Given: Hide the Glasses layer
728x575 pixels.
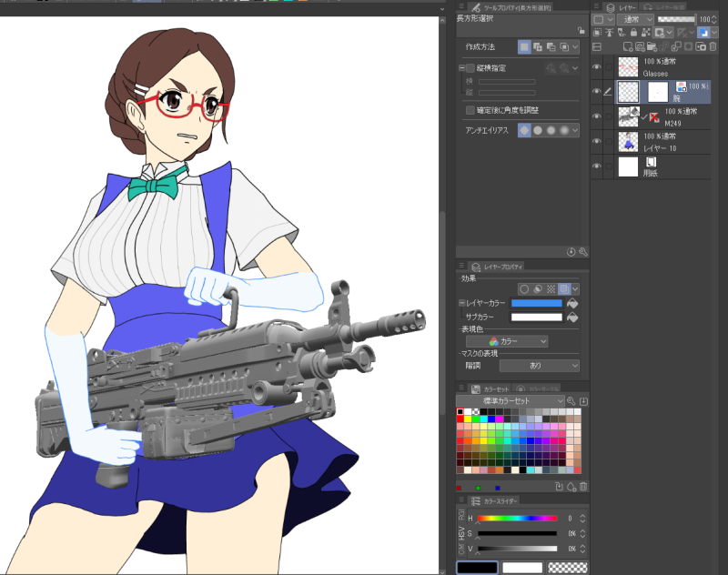Looking at the screenshot, I should 596,66.
